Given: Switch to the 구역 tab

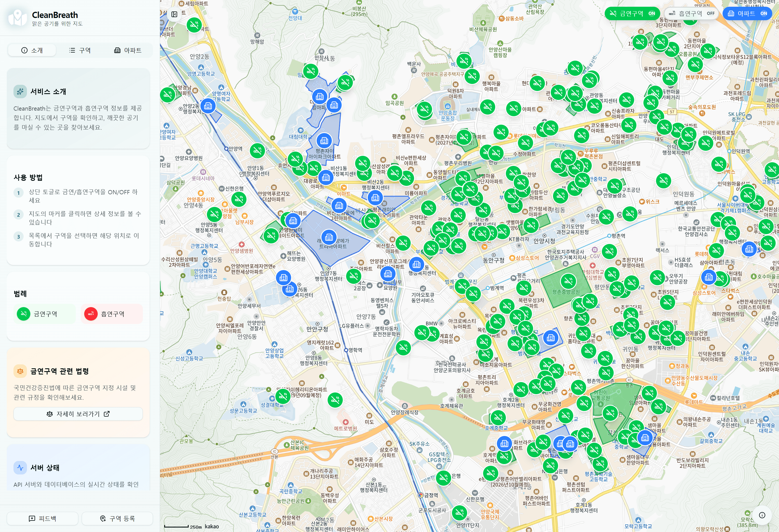Looking at the screenshot, I should pyautogui.click(x=80, y=50).
